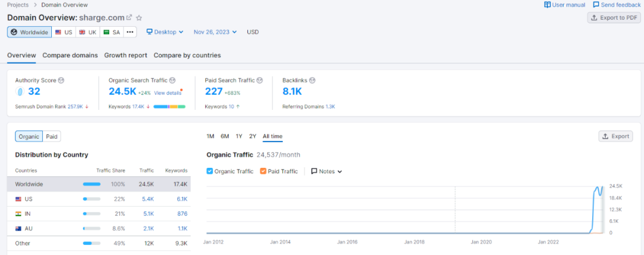Click the US flag in country table

point(18,199)
